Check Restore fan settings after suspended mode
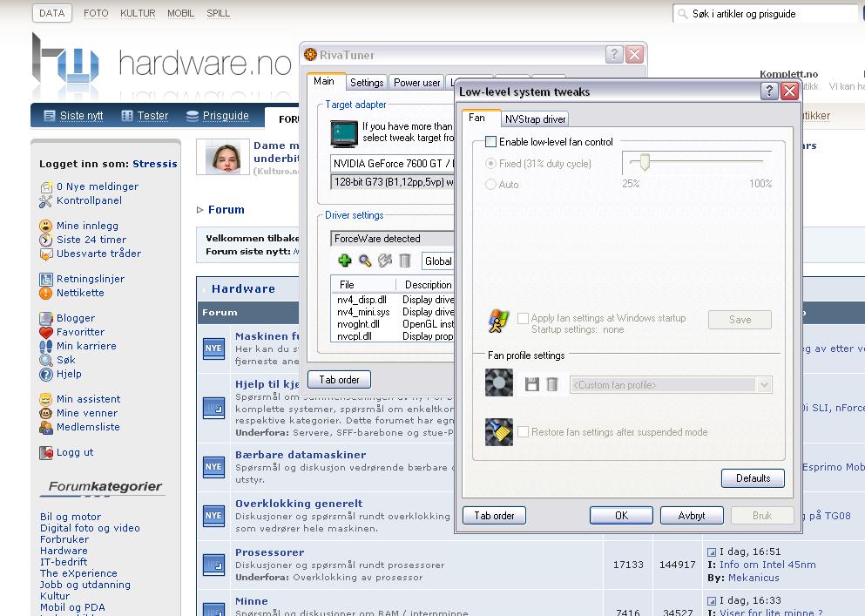 pyautogui.click(x=523, y=431)
